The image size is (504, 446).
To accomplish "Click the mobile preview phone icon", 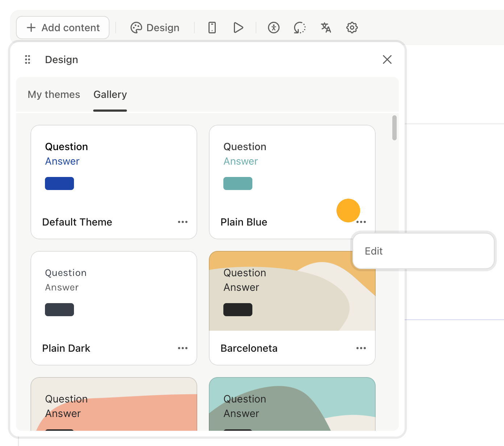I will point(212,28).
